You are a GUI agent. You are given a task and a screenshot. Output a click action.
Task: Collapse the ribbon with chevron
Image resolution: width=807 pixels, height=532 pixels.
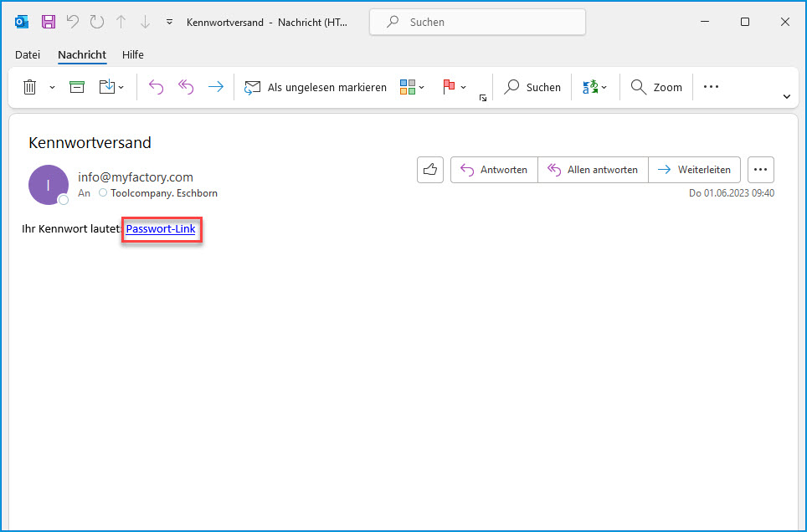click(x=786, y=97)
